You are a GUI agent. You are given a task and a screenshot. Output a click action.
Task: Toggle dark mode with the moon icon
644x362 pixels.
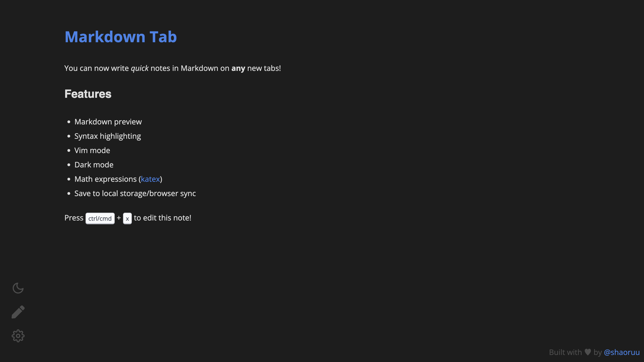tap(18, 288)
